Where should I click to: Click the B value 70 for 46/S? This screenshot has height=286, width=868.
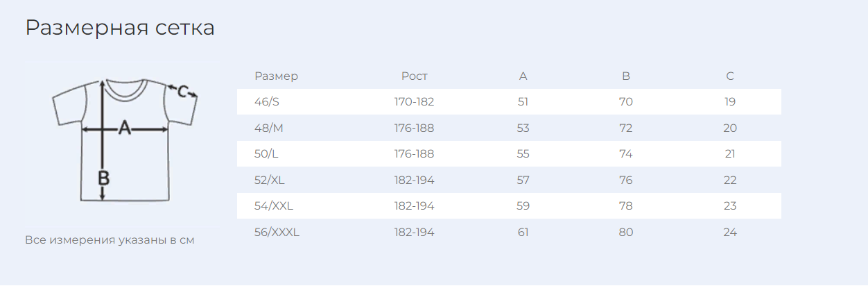coord(626,102)
